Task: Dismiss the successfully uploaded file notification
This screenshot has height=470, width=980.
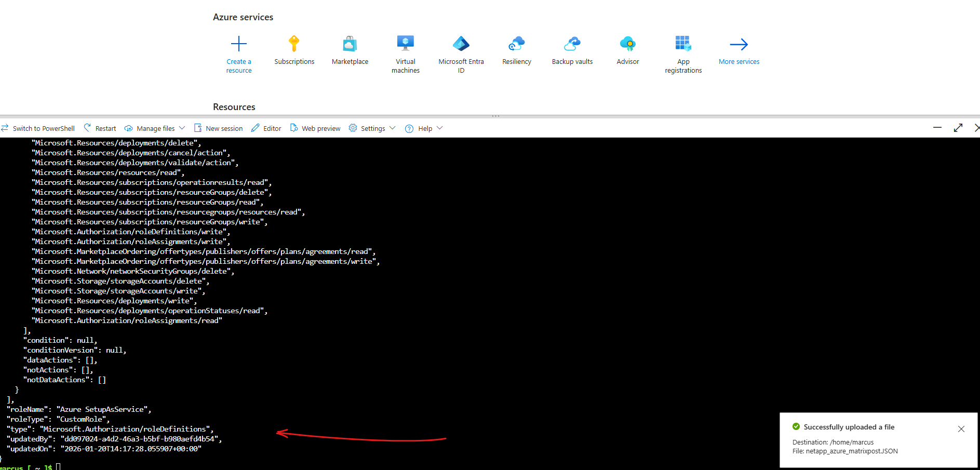Action: tap(961, 429)
